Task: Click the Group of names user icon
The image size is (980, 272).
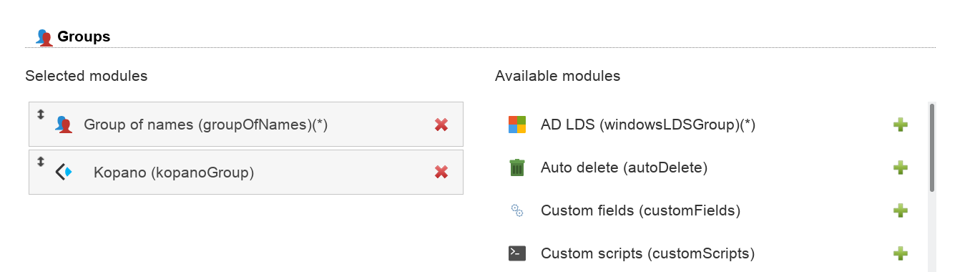Action: pyautogui.click(x=64, y=125)
